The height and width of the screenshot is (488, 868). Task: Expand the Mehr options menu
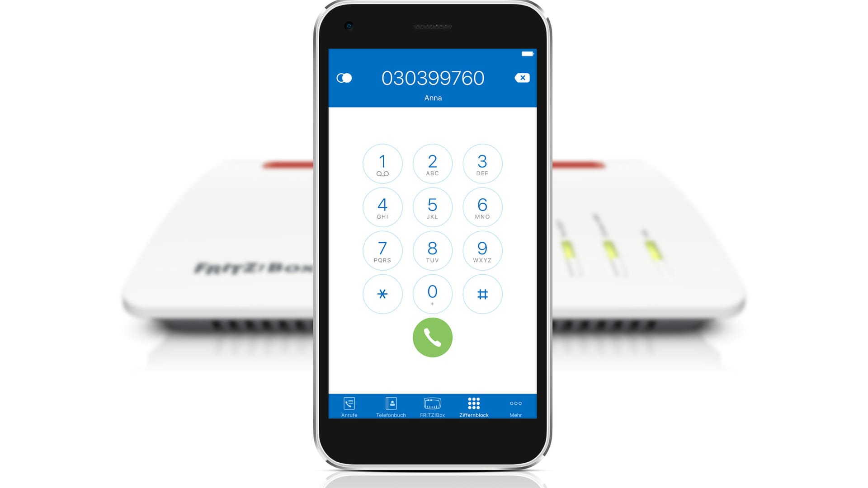pyautogui.click(x=514, y=407)
